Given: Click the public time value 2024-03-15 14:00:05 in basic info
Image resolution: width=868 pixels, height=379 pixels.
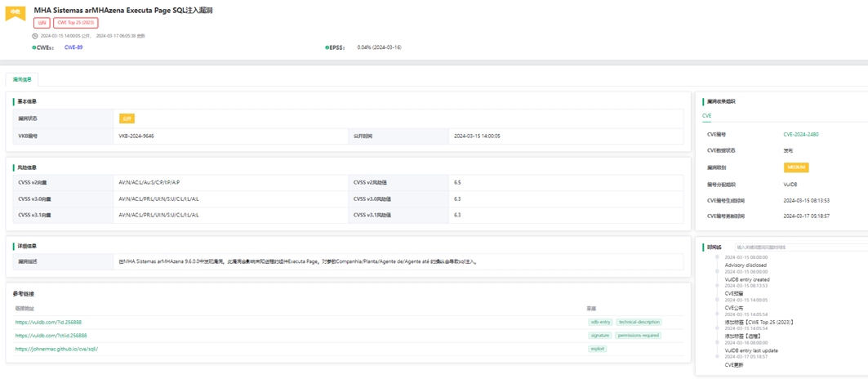Looking at the screenshot, I should click(477, 136).
